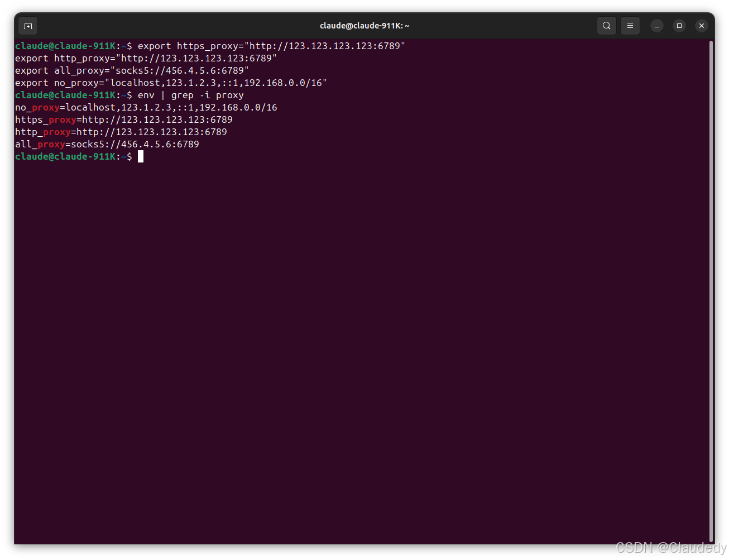Image resolution: width=729 pixels, height=560 pixels.
Task: Close the terminal window
Action: (702, 26)
